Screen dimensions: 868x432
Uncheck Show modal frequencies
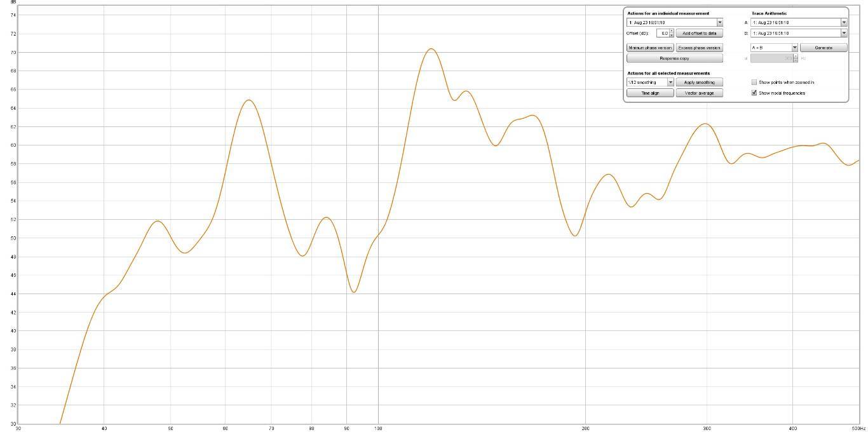(x=754, y=93)
